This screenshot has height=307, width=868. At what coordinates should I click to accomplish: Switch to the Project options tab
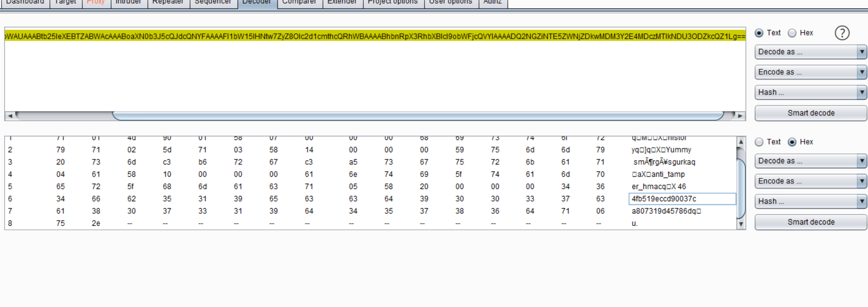tap(393, 2)
